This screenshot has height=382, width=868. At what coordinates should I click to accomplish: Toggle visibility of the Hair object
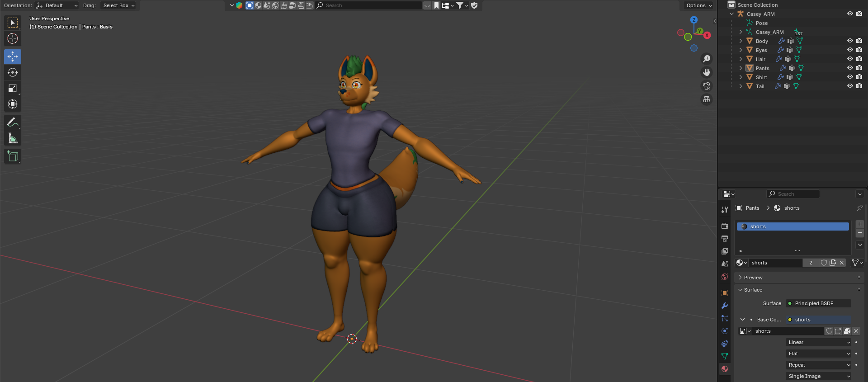850,59
